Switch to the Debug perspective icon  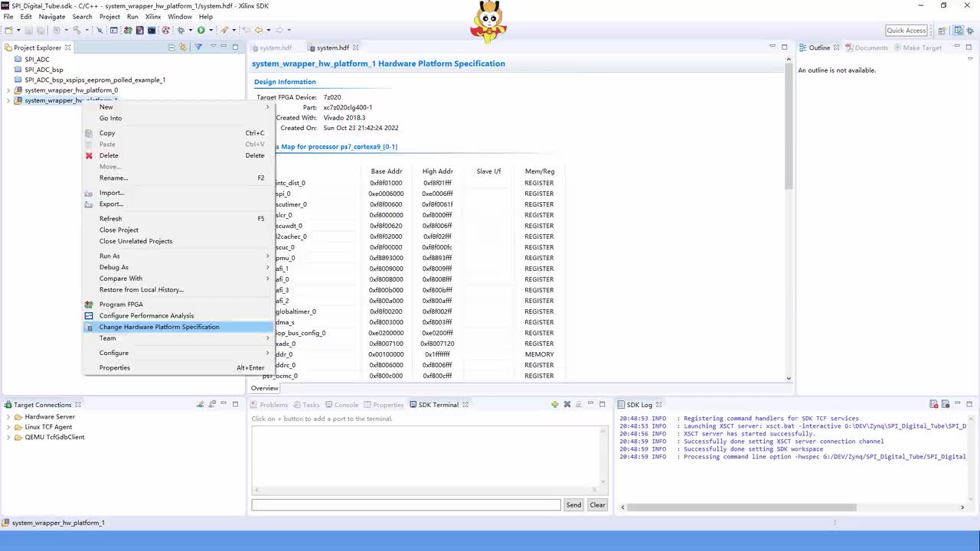971,31
